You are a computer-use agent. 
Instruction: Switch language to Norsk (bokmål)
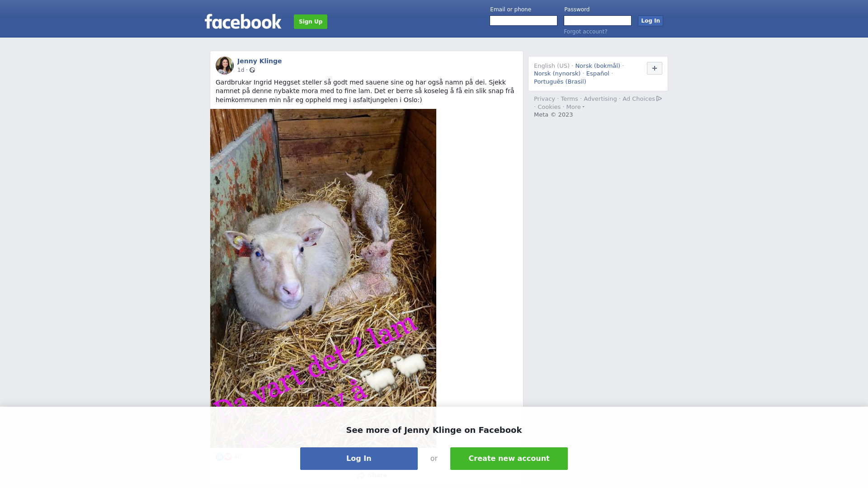tap(597, 66)
